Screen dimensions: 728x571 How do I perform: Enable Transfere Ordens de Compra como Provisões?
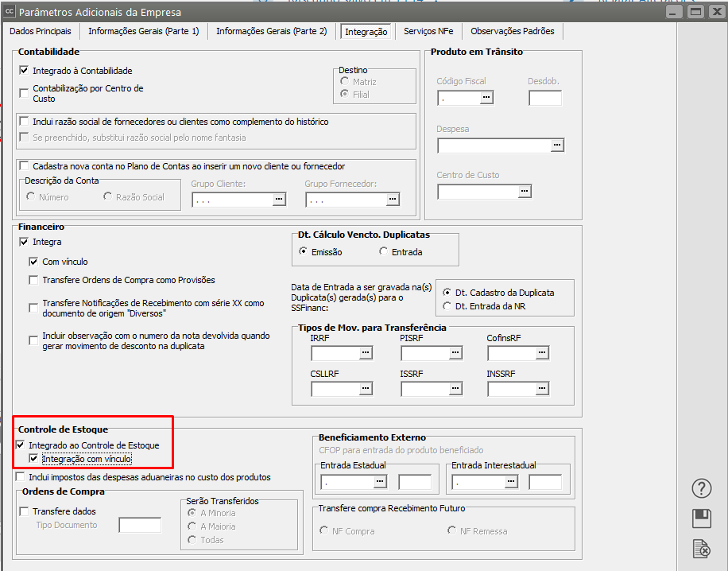(x=33, y=280)
